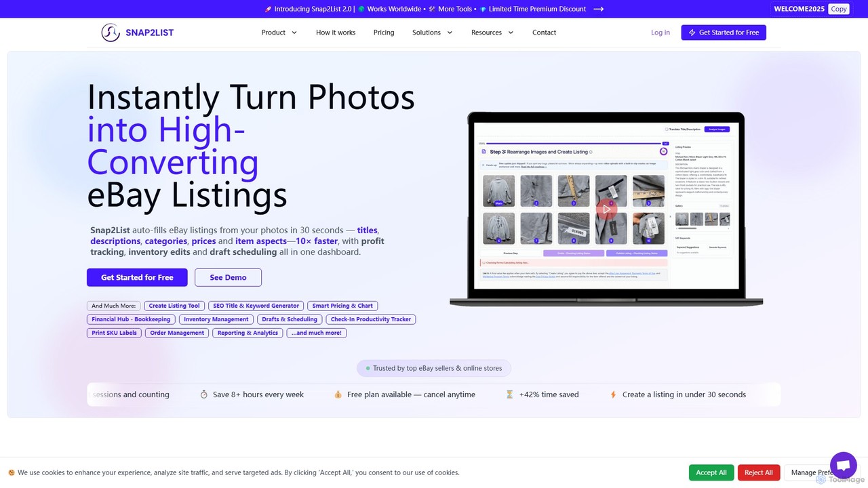Click the chat bubble support icon
The image size is (868, 488).
point(844,466)
